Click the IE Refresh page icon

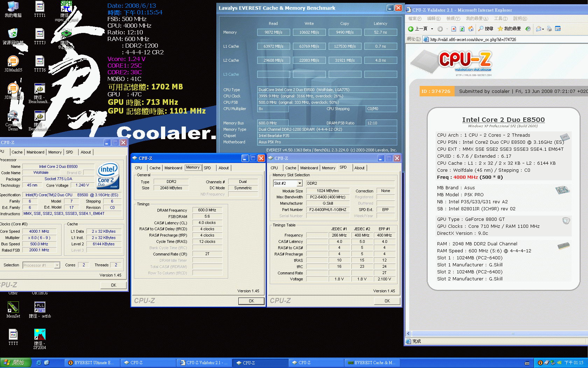click(x=462, y=29)
